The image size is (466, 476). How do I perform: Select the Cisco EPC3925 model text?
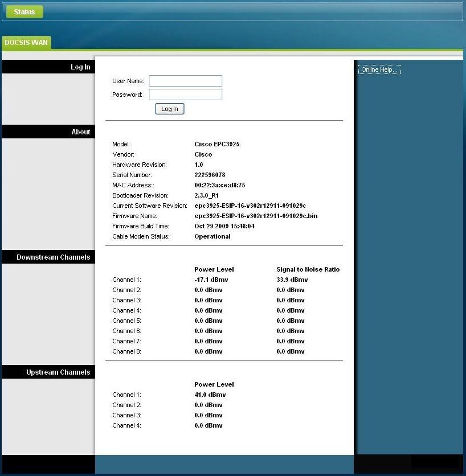217,144
